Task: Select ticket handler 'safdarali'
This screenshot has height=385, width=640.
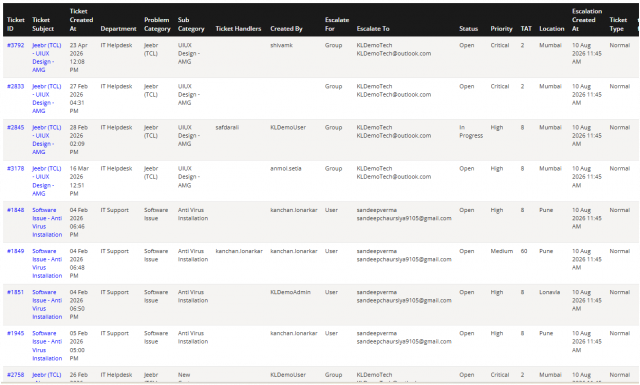Action: point(227,127)
